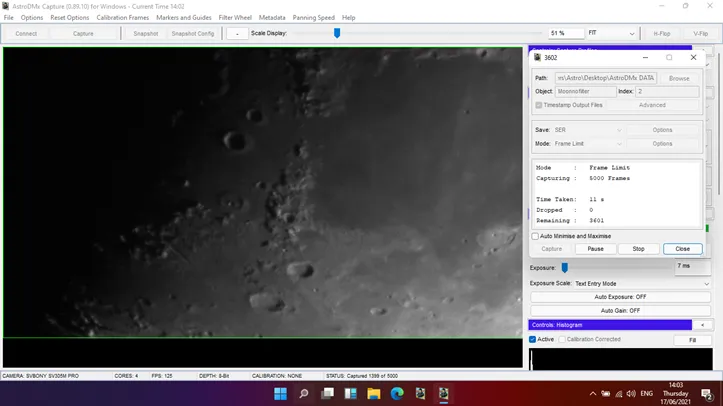
Task: Pause the frame capture
Action: 595,249
